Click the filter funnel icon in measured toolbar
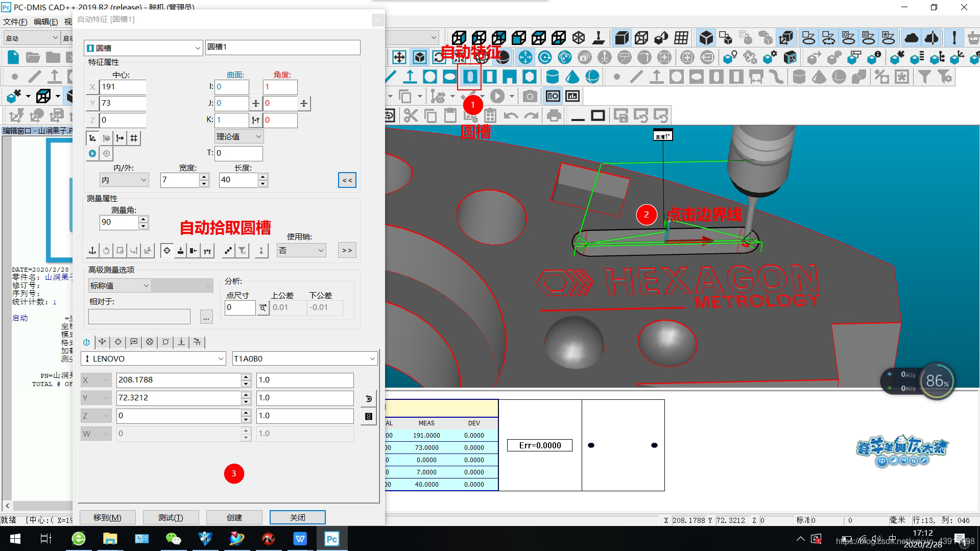980x551 pixels. coord(925,77)
